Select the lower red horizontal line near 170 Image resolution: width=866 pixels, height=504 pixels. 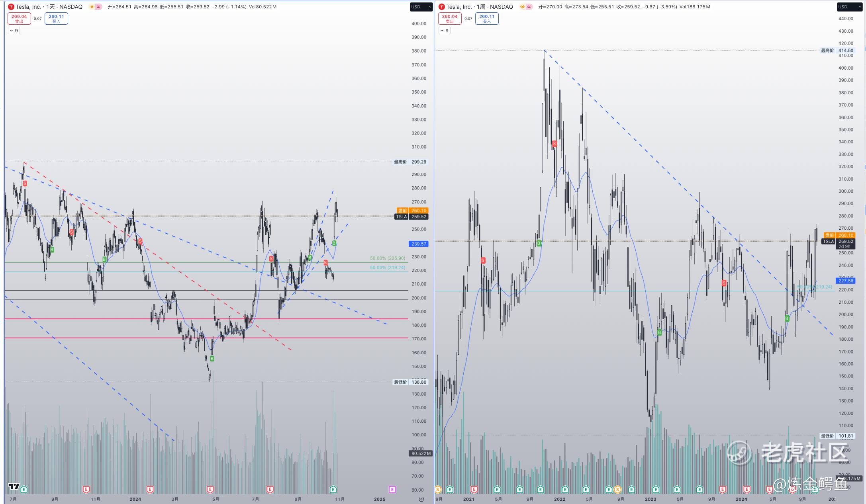(x=206, y=338)
